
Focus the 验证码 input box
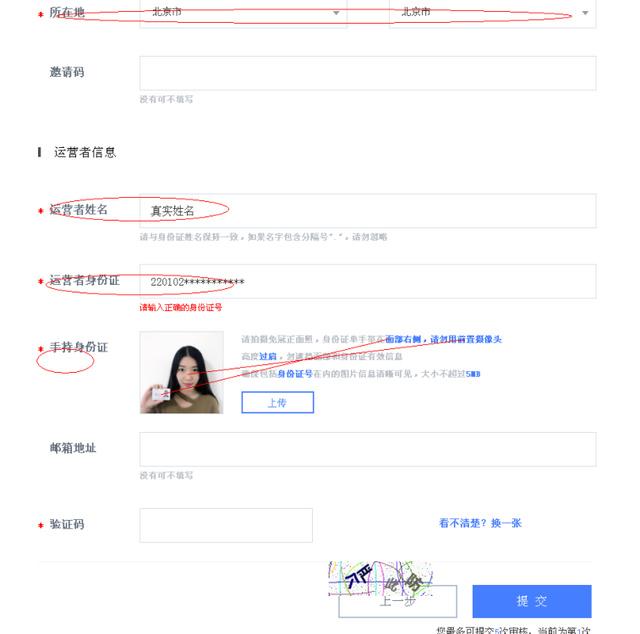pos(226,525)
